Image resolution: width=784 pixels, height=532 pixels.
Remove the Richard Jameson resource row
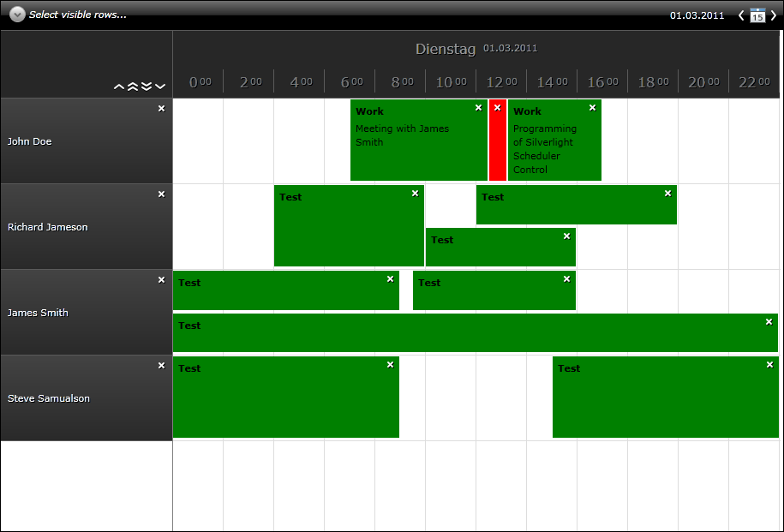(161, 194)
